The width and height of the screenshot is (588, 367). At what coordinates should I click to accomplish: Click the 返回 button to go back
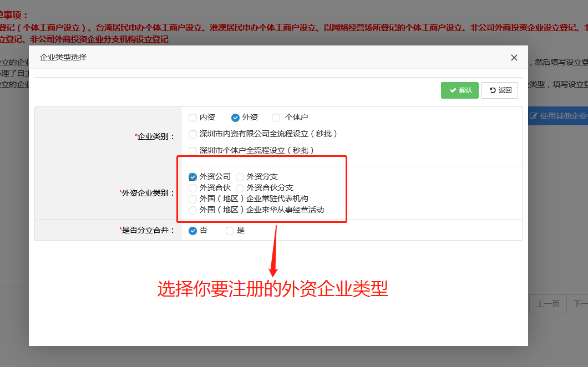pos(499,90)
